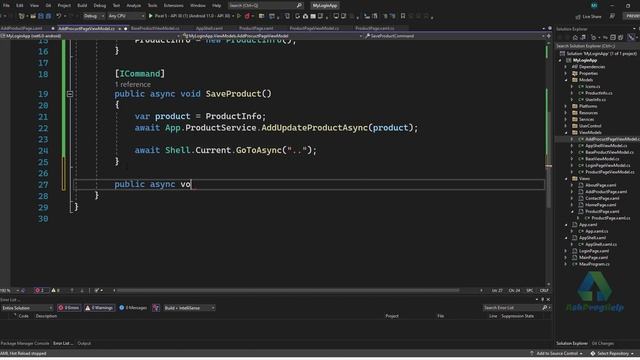Expand the Services folder
Viewport: 640px width, 360px height.
coord(566,119)
